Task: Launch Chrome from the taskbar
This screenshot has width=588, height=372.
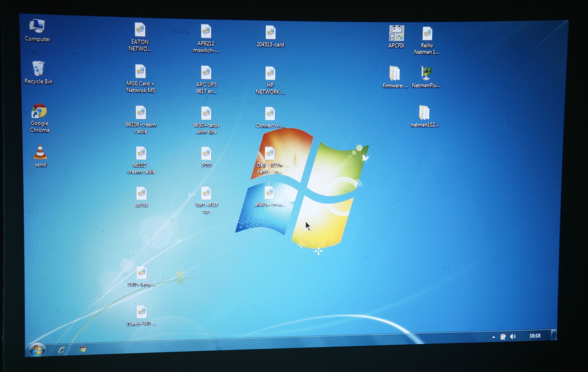Action: [x=83, y=349]
